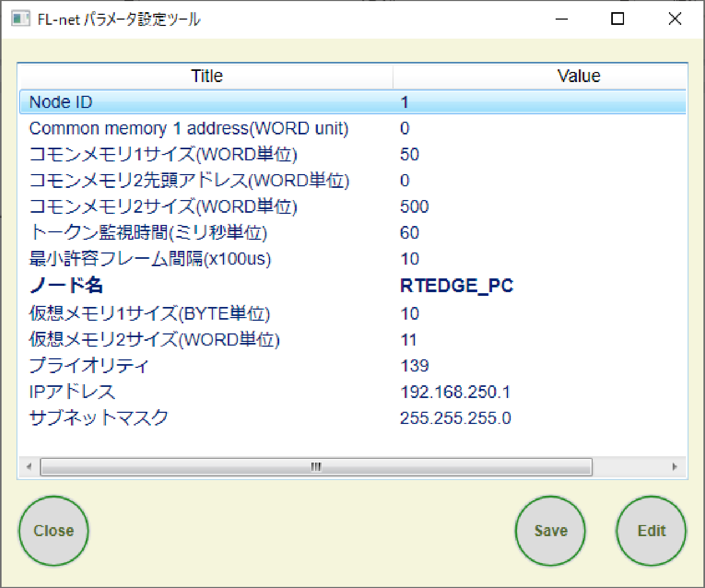Viewport: 705px width, 588px height.
Task: Click the Title column header
Action: (x=207, y=76)
